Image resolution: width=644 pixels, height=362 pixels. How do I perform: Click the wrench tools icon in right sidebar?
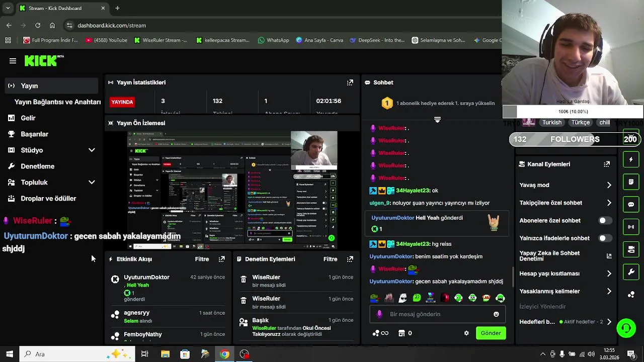pos(631,272)
